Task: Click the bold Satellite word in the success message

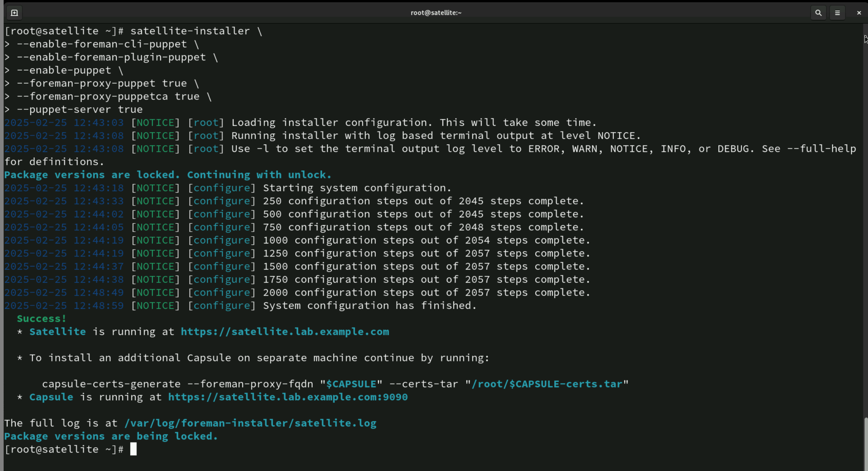Action: tap(57, 332)
